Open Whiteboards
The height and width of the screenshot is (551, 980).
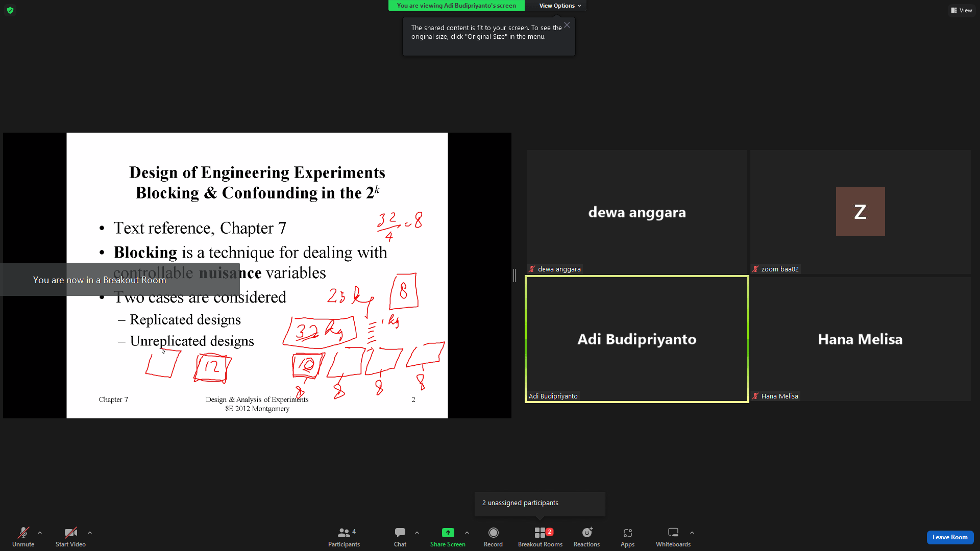[673, 537]
